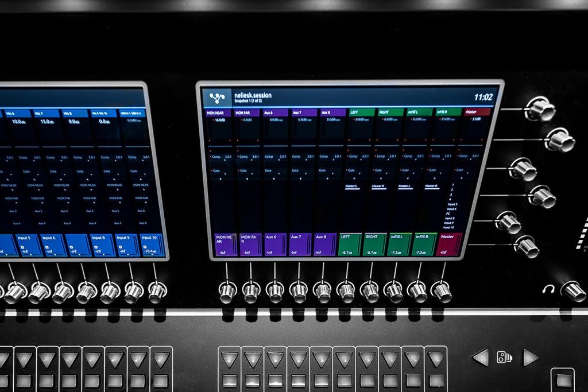588x392 pixels.
Task: Tap the console logo icon beside neliesk.session
Action: 217,98
